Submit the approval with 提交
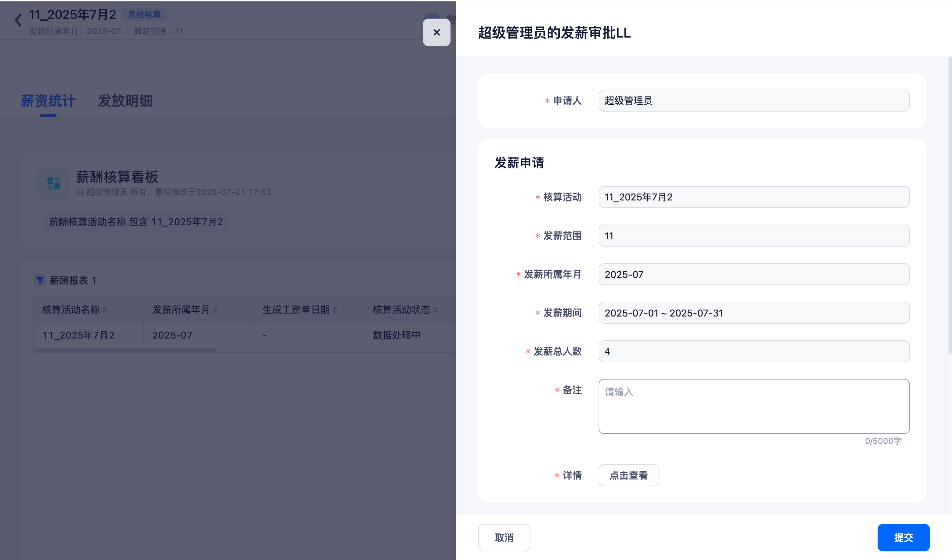952x560 pixels. pyautogui.click(x=903, y=538)
